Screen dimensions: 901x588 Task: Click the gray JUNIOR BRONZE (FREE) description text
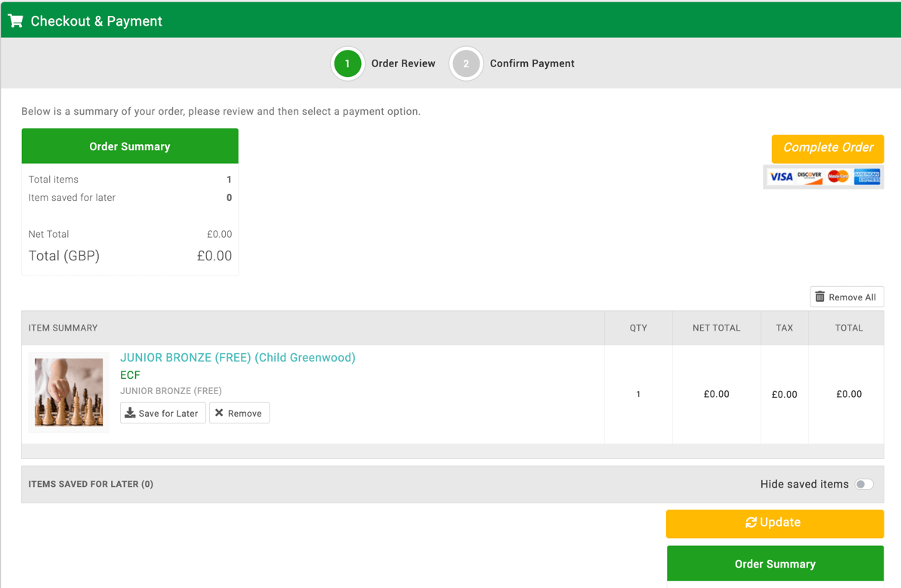[x=171, y=391]
